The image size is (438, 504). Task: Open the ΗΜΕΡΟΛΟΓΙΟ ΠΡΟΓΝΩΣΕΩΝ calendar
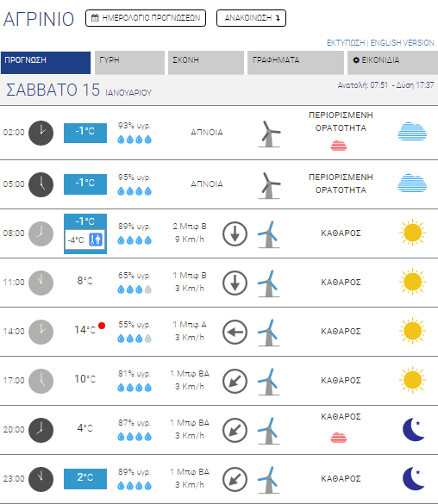[x=146, y=18]
